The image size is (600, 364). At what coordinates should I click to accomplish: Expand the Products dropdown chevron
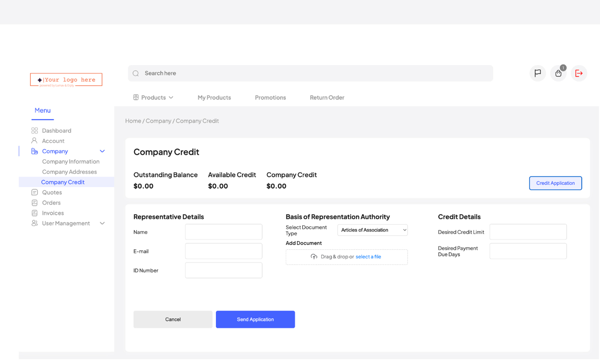pos(171,98)
